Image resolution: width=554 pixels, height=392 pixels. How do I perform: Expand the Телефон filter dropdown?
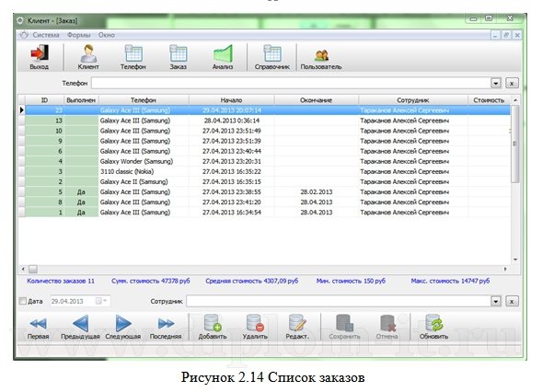(495, 83)
